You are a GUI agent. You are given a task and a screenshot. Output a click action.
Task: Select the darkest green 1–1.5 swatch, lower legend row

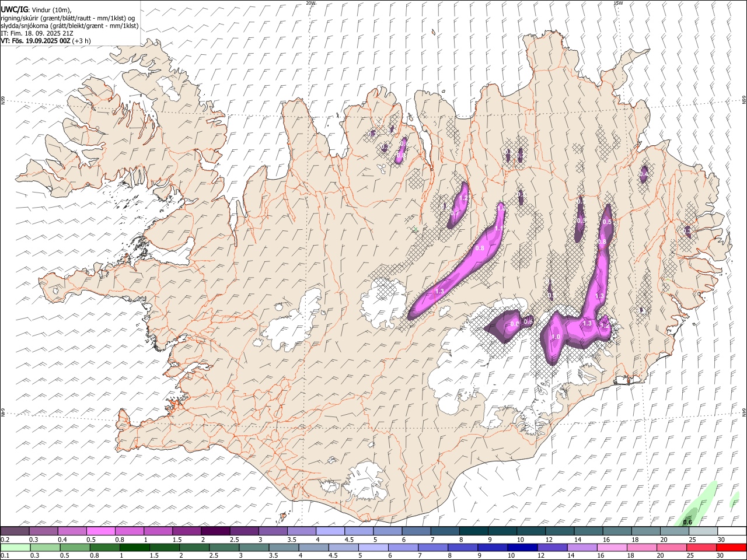135,548
